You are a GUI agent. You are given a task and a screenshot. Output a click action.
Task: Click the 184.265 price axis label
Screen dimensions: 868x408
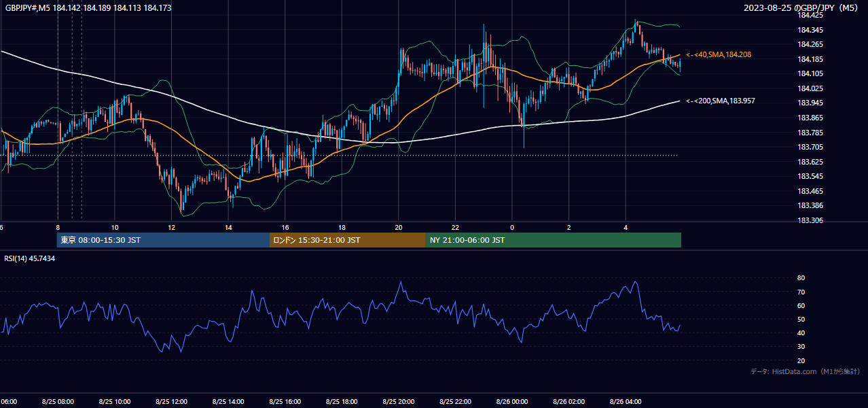coord(810,44)
